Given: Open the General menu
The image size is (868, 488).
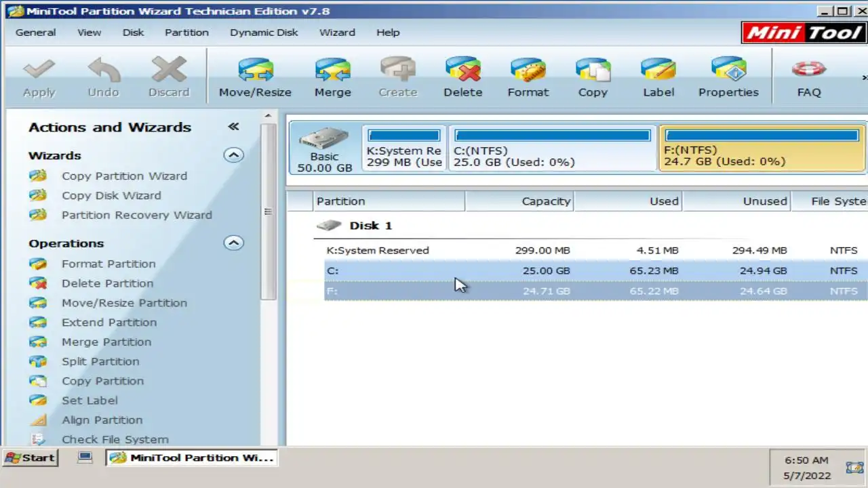Looking at the screenshot, I should click(x=36, y=33).
